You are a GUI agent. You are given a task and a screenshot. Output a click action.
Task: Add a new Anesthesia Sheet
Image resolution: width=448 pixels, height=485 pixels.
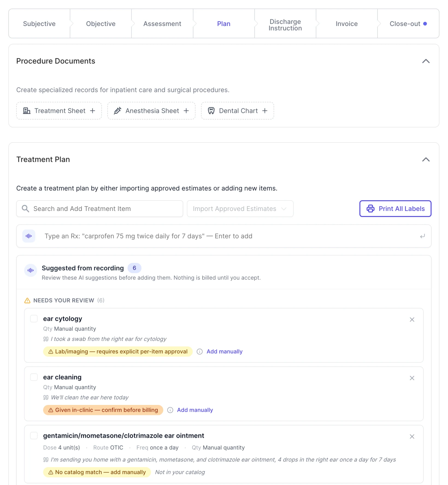[151, 111]
